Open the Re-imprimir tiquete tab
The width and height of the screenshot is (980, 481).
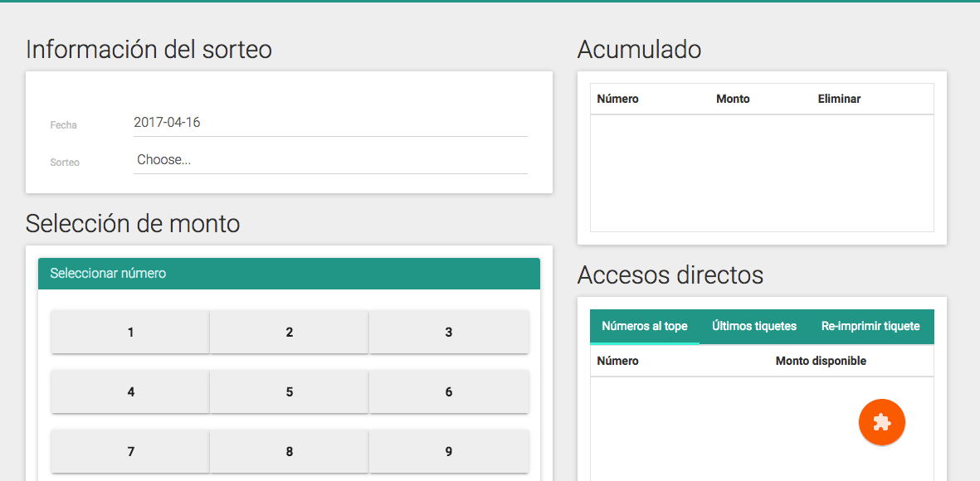click(870, 327)
